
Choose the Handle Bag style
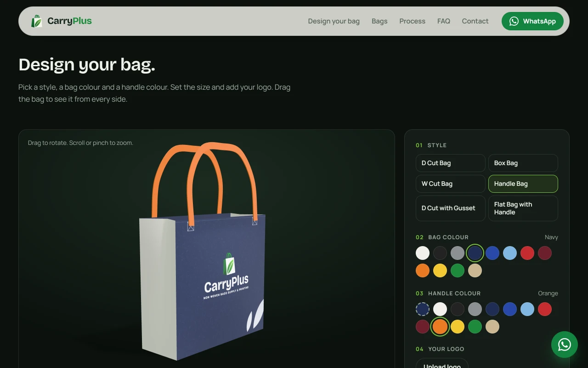tap(523, 184)
